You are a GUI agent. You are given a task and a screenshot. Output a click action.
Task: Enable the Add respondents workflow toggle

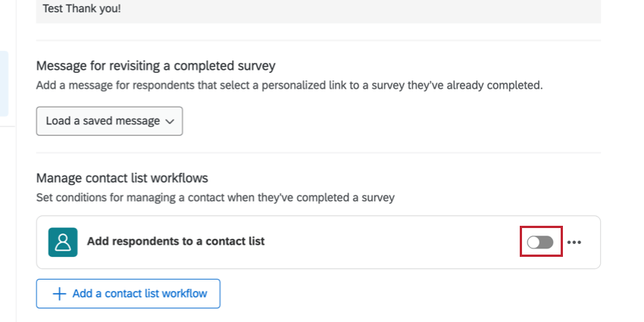point(540,242)
